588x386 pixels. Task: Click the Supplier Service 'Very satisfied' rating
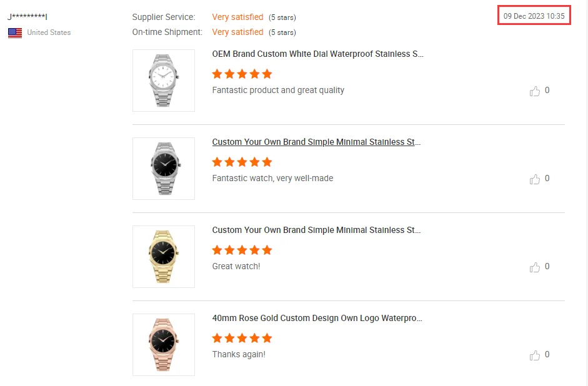[237, 17]
